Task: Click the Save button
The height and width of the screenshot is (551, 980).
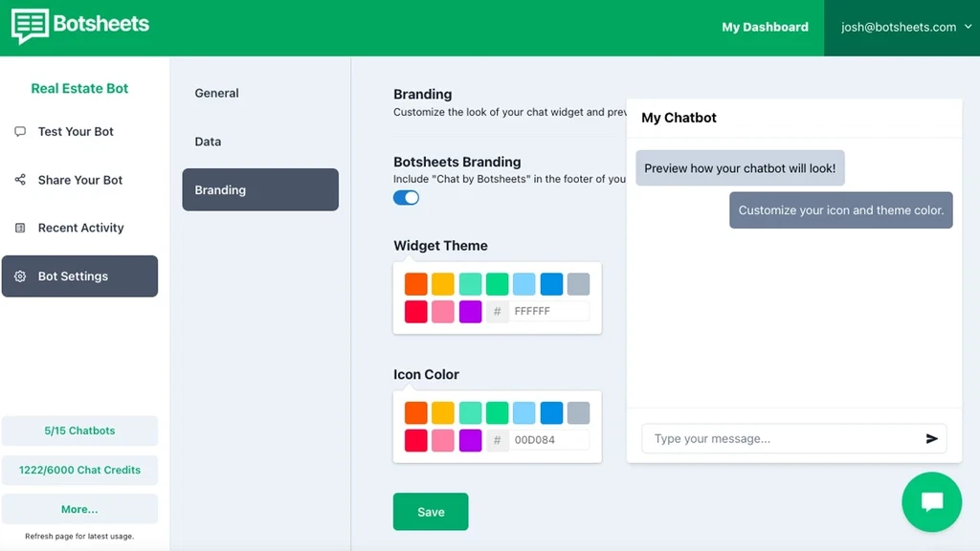Action: [431, 512]
